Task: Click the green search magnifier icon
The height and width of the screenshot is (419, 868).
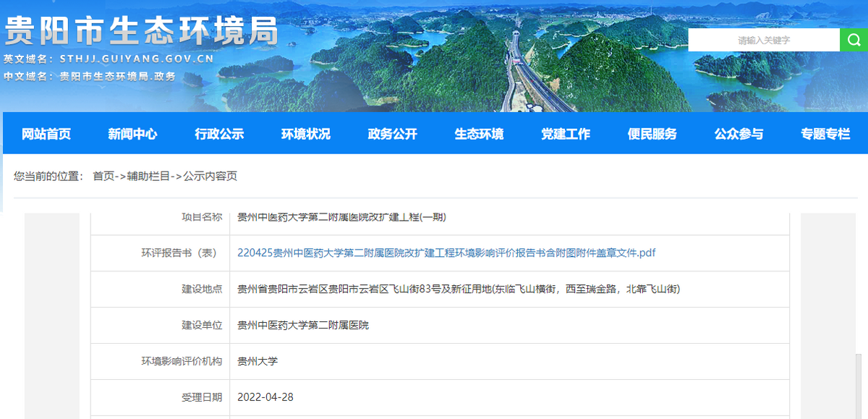Action: [854, 40]
